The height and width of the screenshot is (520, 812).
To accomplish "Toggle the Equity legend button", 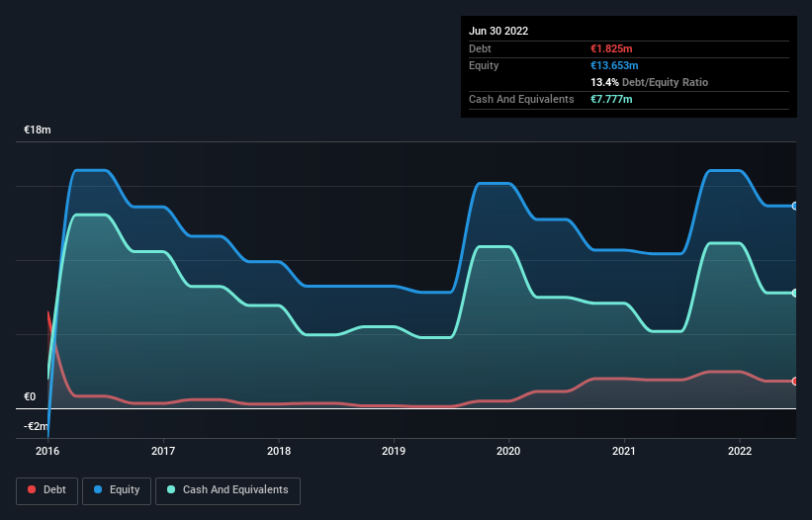I will point(117,490).
